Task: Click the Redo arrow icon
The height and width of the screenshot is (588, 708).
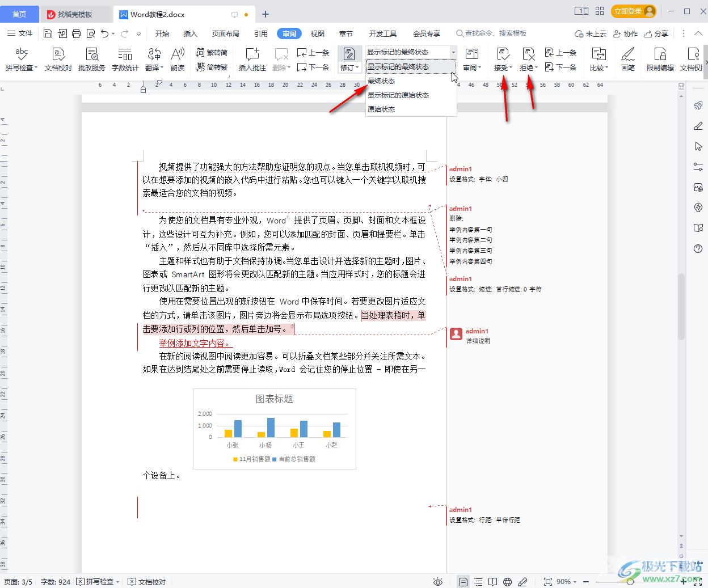Action: point(124,33)
